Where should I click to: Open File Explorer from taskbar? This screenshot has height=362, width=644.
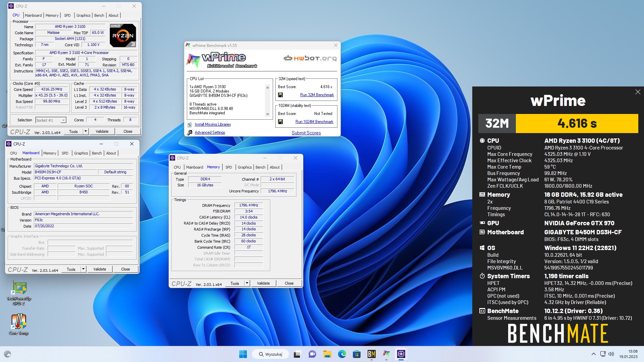coord(327,354)
